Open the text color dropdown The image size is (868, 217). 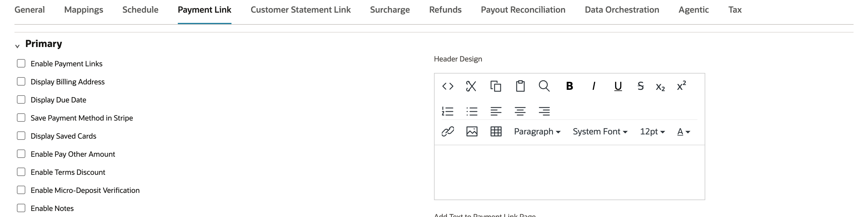(684, 131)
